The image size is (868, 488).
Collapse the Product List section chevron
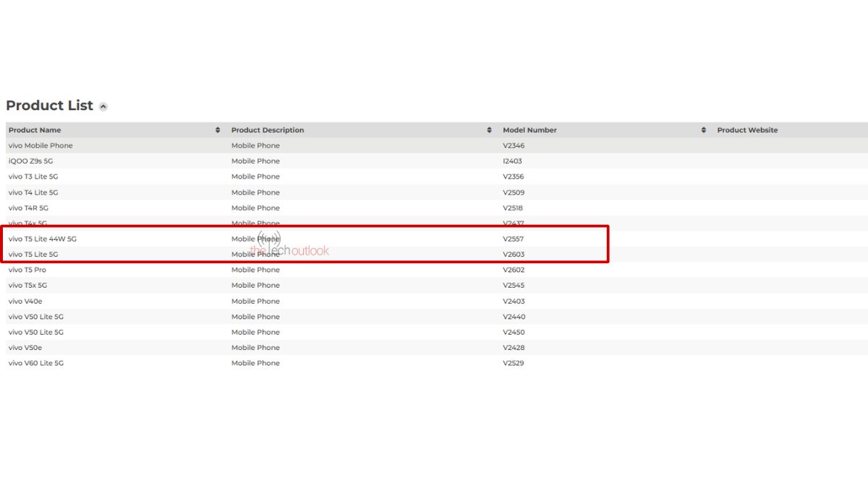(103, 107)
